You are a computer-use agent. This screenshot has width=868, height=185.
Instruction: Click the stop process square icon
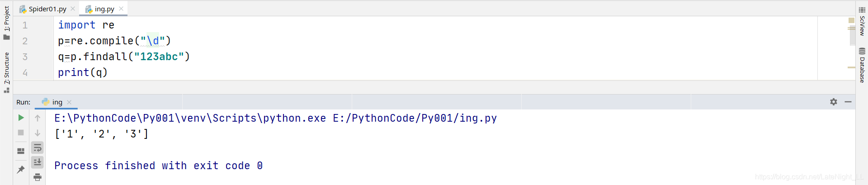(21, 133)
